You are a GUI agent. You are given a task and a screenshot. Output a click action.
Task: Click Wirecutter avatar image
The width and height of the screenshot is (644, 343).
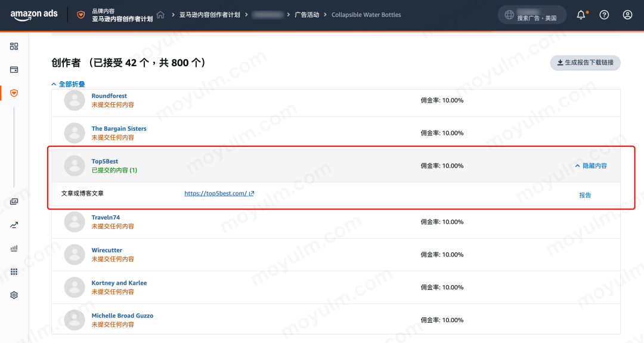click(x=75, y=255)
